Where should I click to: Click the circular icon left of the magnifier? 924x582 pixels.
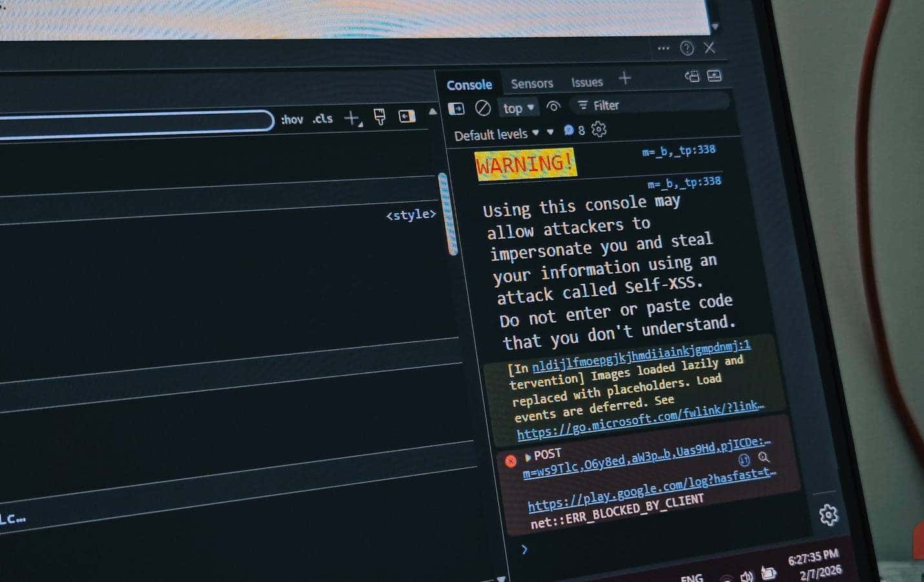pyautogui.click(x=744, y=460)
